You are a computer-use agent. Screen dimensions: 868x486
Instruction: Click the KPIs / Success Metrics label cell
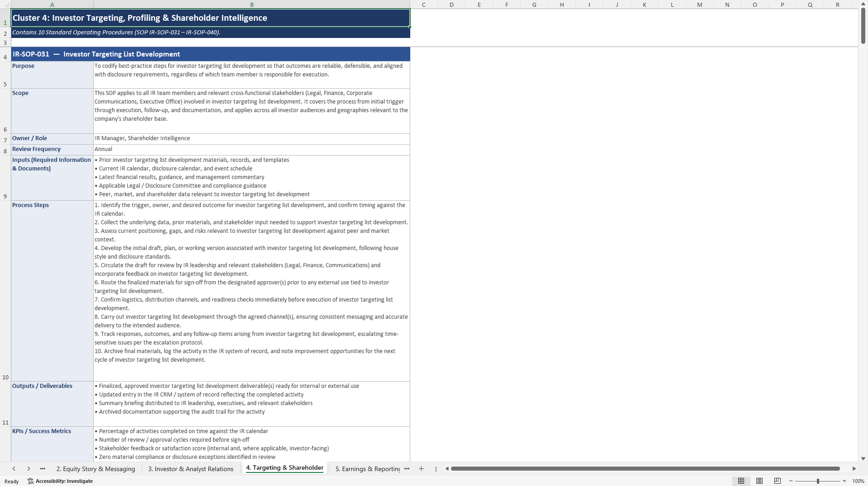click(52, 444)
